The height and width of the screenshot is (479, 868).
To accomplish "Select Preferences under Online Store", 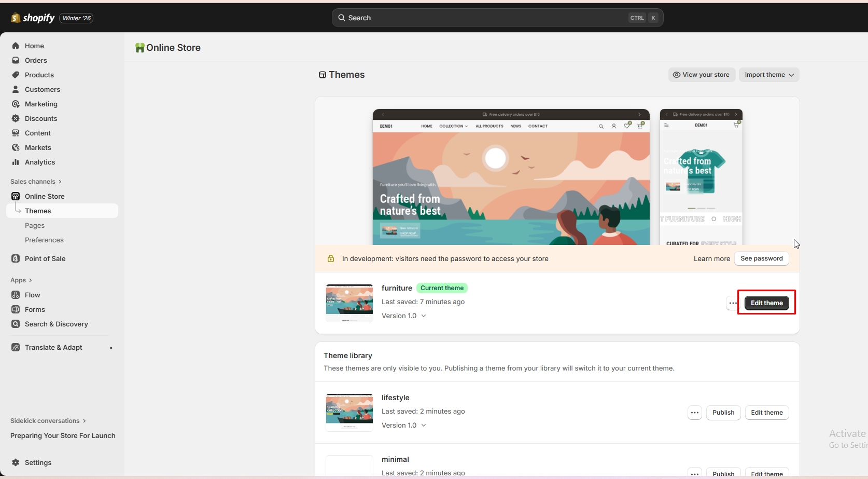I will point(44,240).
